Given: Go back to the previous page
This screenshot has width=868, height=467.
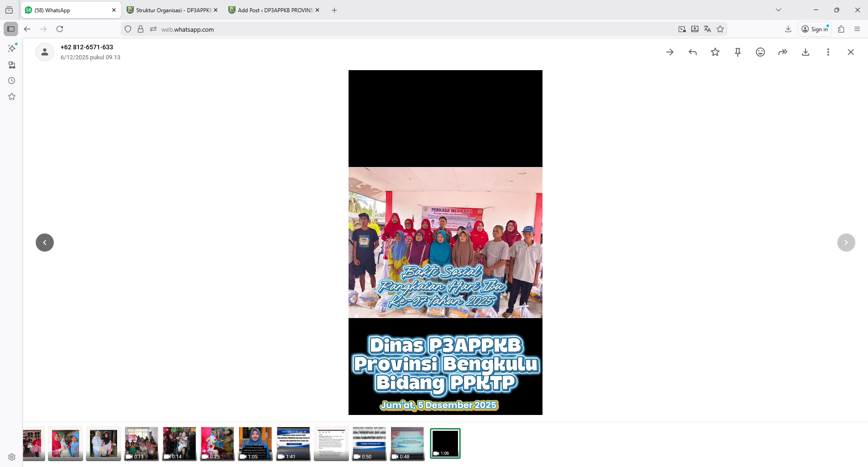Looking at the screenshot, I should pyautogui.click(x=27, y=29).
